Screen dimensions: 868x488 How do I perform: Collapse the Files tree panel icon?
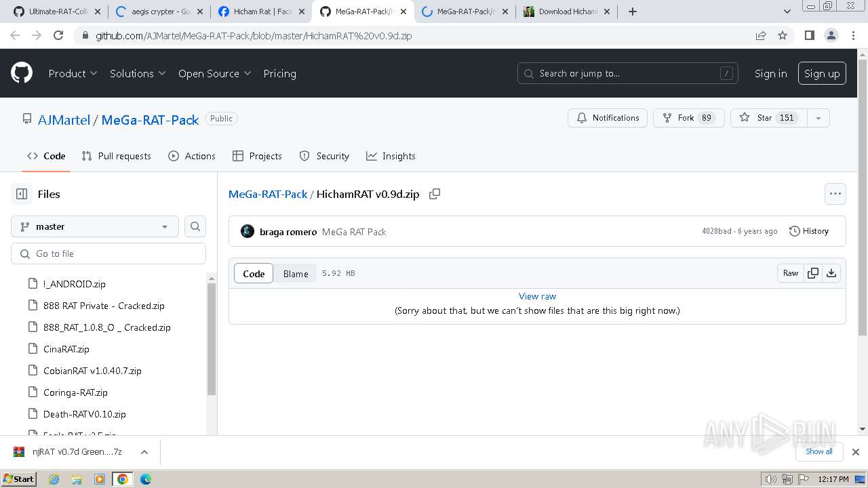click(22, 194)
